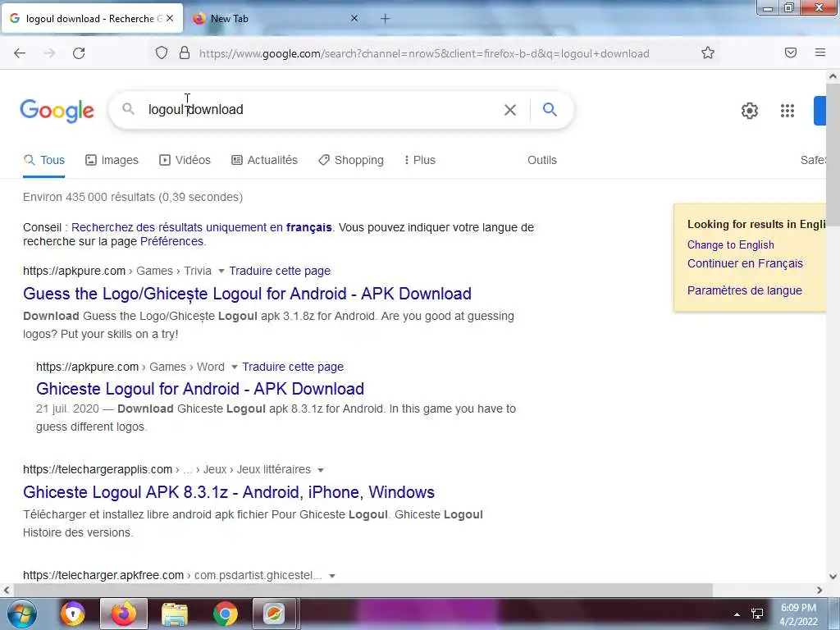Open the Outils search tools
The width and height of the screenshot is (840, 630).
pos(541,160)
